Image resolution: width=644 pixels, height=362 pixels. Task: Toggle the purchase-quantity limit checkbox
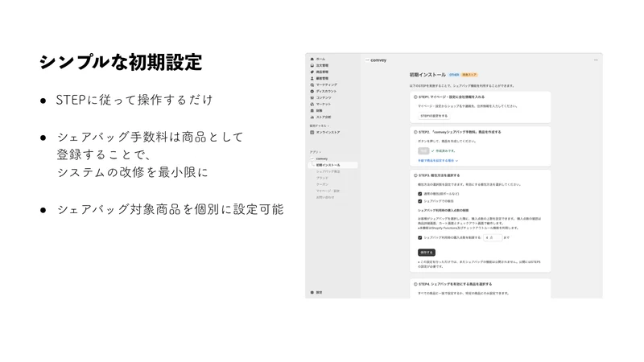419,237
